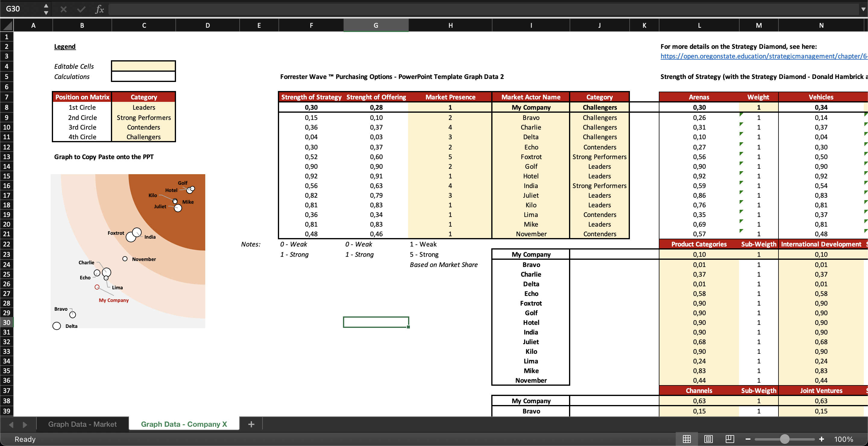Click 'November' in row 36 list
The height and width of the screenshot is (446, 868).
click(x=531, y=380)
